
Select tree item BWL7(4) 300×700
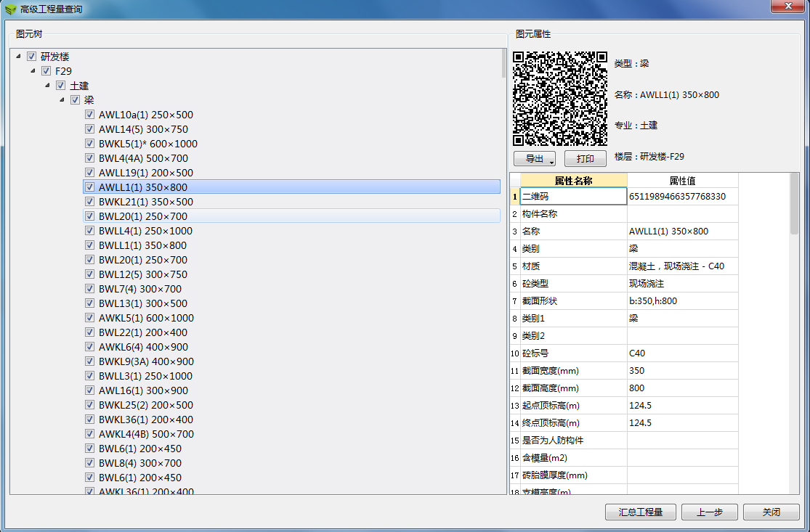pos(140,288)
